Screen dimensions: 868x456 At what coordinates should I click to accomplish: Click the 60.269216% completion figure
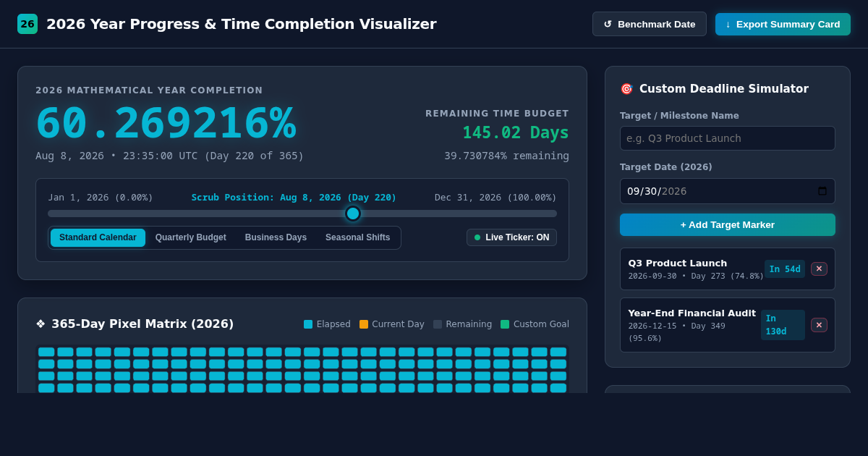tap(166, 123)
